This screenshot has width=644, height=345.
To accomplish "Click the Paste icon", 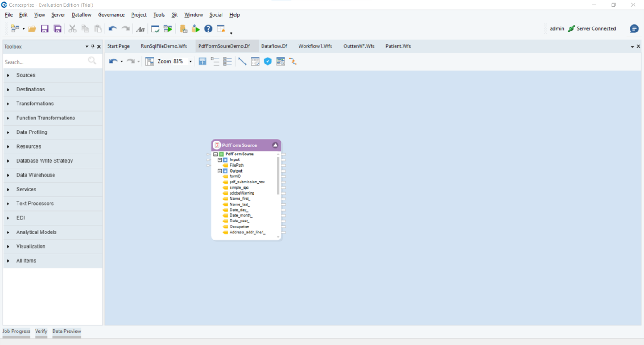I will (x=98, y=28).
